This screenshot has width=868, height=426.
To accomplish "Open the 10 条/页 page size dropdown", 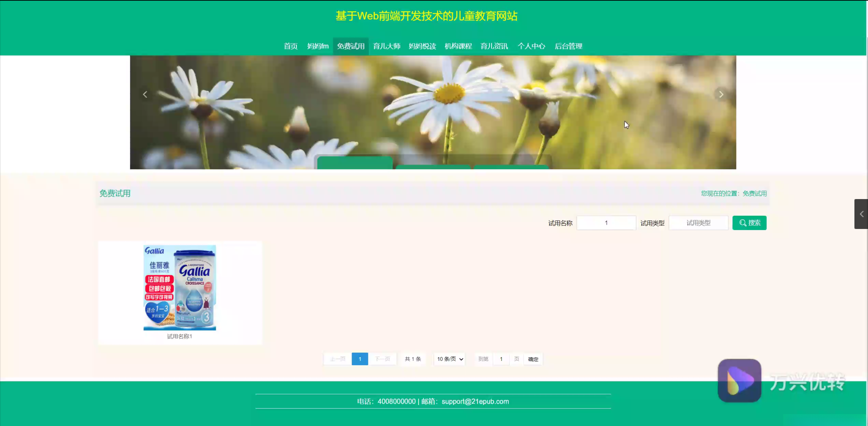I will (450, 359).
